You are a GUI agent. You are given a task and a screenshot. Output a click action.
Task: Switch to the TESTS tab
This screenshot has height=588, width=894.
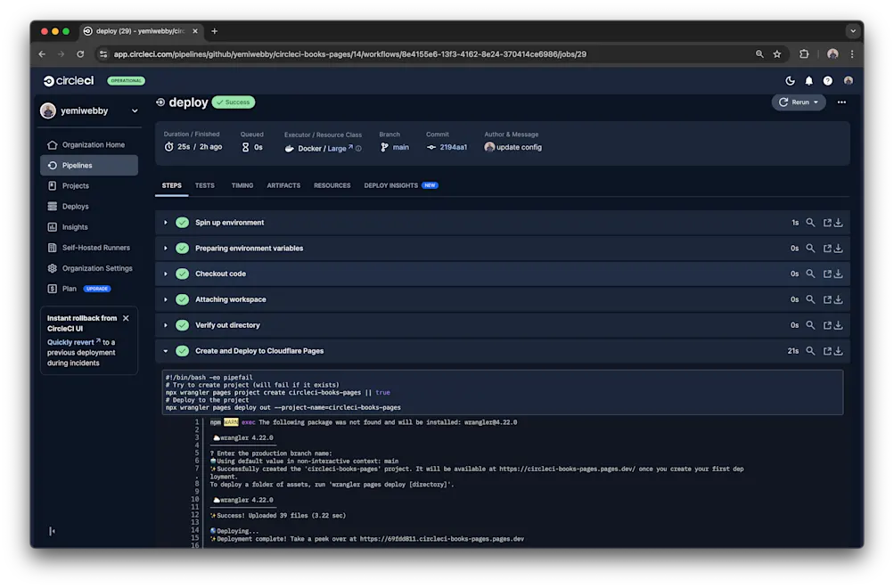click(x=204, y=185)
